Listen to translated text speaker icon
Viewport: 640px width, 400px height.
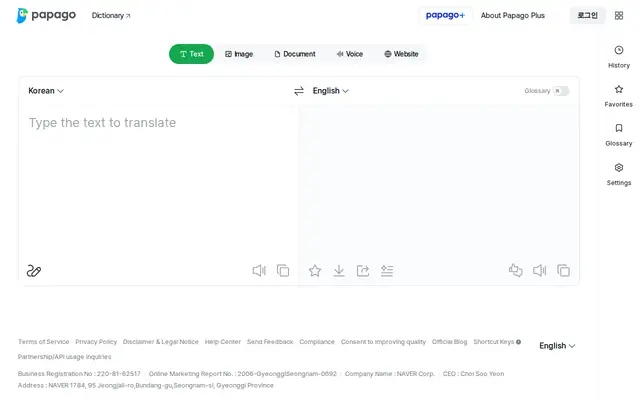pyautogui.click(x=540, y=270)
